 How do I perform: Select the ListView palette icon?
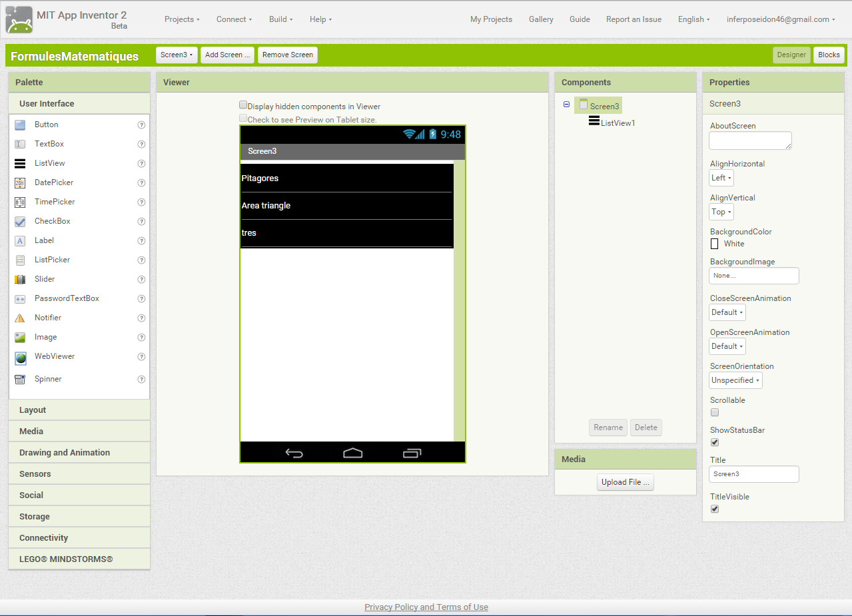(20, 164)
